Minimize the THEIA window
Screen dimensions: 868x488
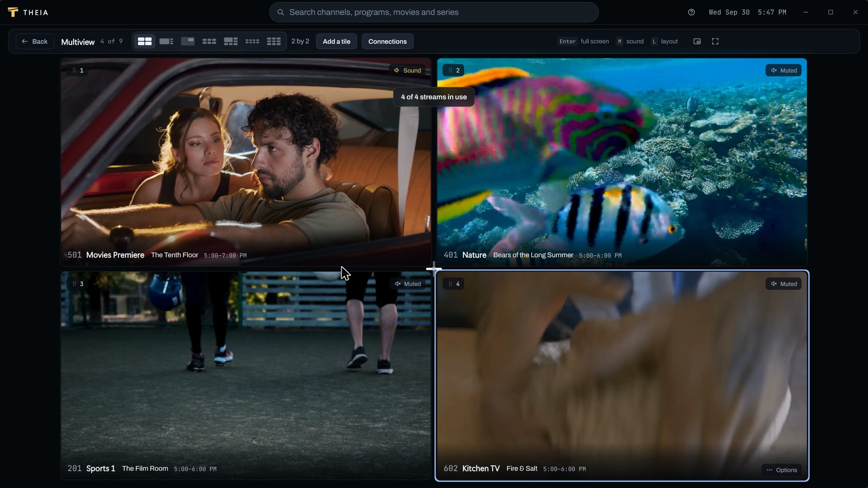pyautogui.click(x=806, y=12)
